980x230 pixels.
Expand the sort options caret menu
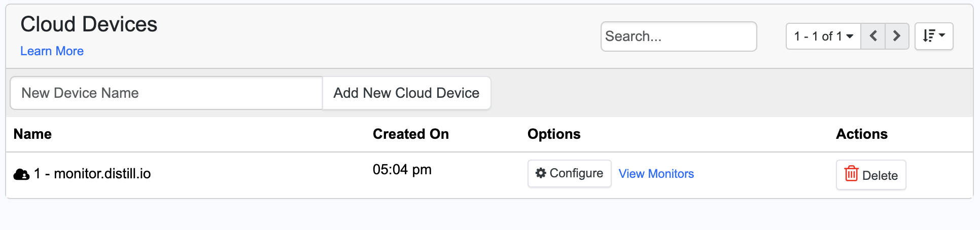(x=942, y=35)
